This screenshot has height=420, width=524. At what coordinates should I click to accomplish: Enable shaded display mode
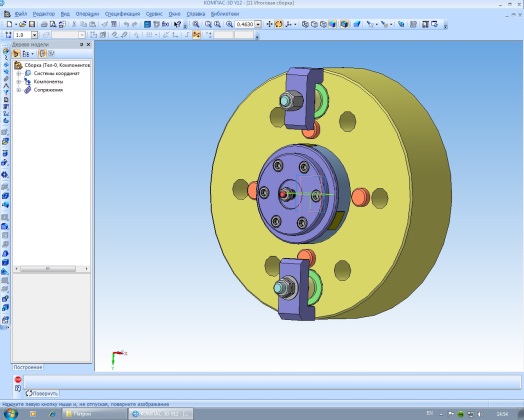(333, 24)
